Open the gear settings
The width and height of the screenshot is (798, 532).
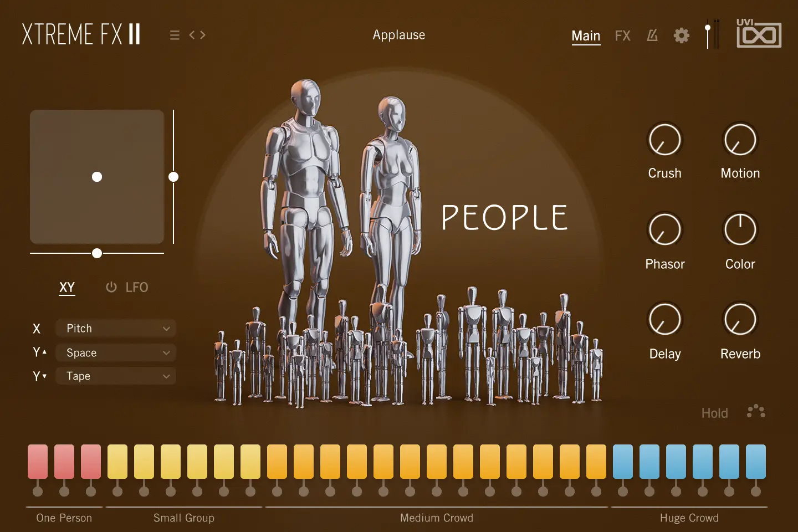[x=682, y=35]
